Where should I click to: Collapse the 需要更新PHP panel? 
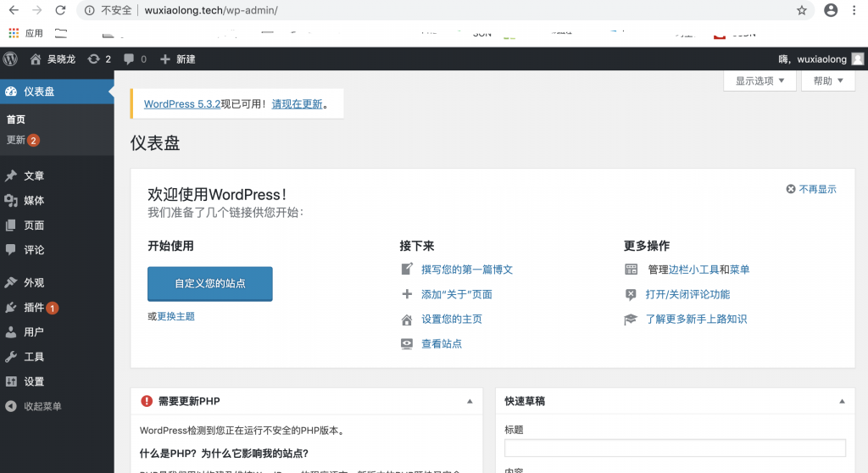pyautogui.click(x=470, y=401)
